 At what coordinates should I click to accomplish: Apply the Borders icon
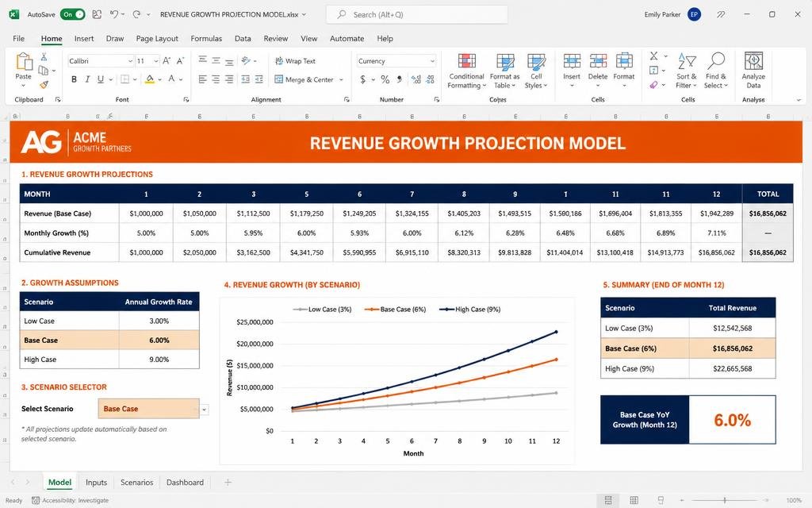coord(124,79)
